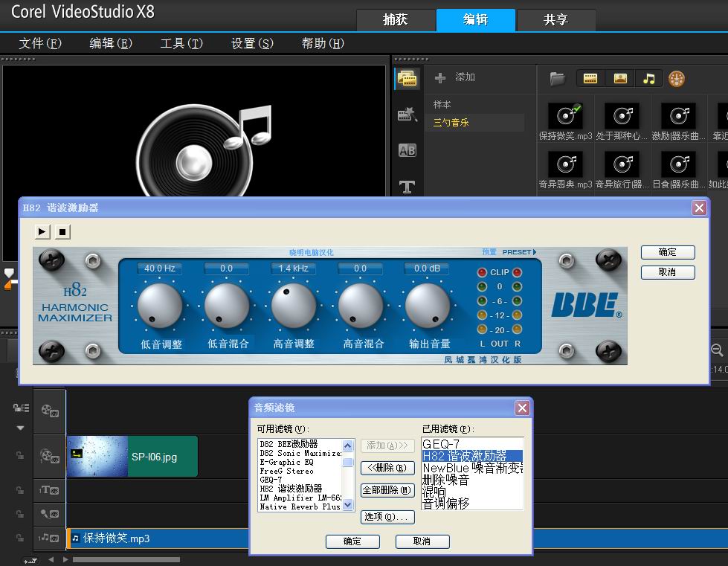
Task: Cancel the 音频滤镜 dialog with 取消
Action: click(422, 541)
